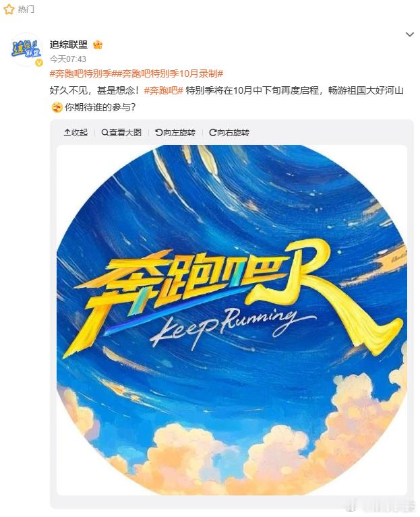The width and height of the screenshot is (420, 517).
Task: Open the 追综联盟 username link
Action: pos(69,44)
